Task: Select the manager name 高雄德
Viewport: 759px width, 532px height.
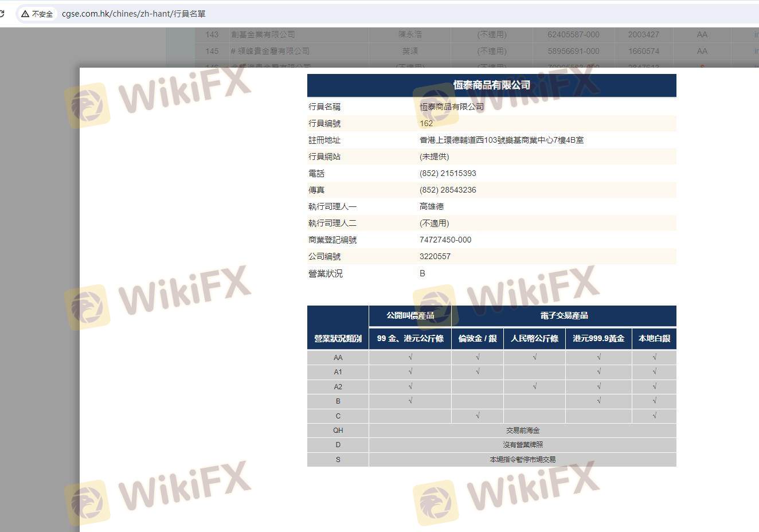Action: click(432, 206)
